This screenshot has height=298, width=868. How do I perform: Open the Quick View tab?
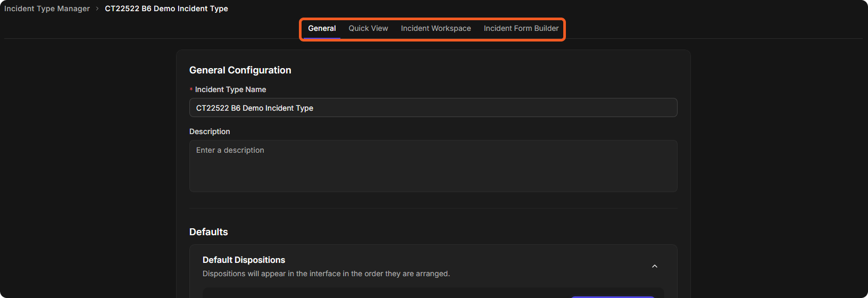[x=368, y=29]
